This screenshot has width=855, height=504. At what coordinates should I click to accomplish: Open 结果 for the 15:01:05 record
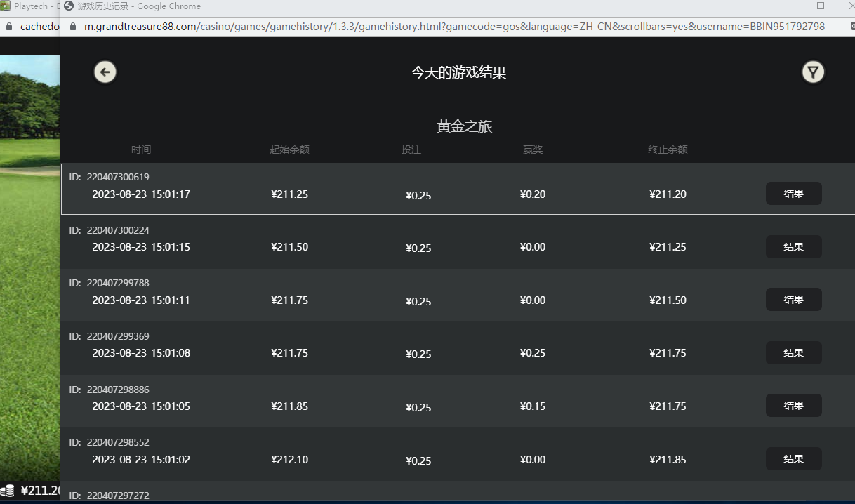click(793, 406)
